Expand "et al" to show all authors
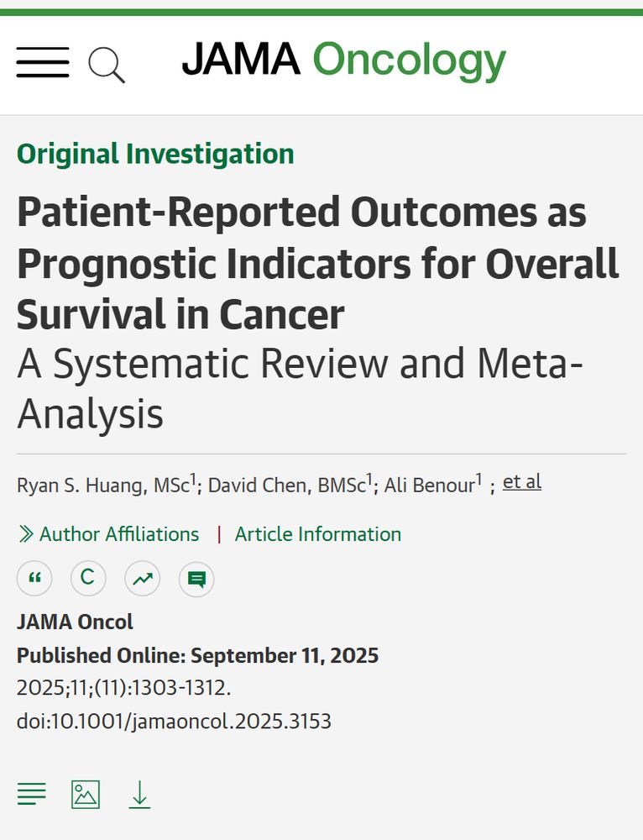The image size is (643, 840). 521,481
